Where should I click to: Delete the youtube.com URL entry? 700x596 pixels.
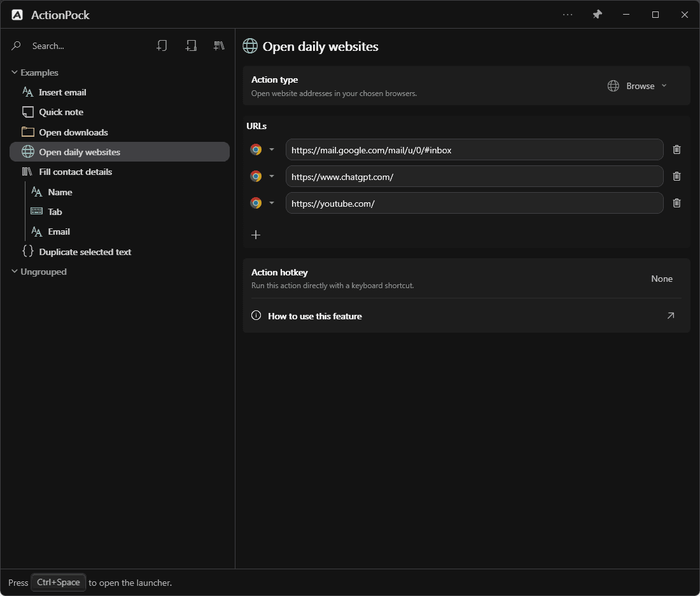676,203
